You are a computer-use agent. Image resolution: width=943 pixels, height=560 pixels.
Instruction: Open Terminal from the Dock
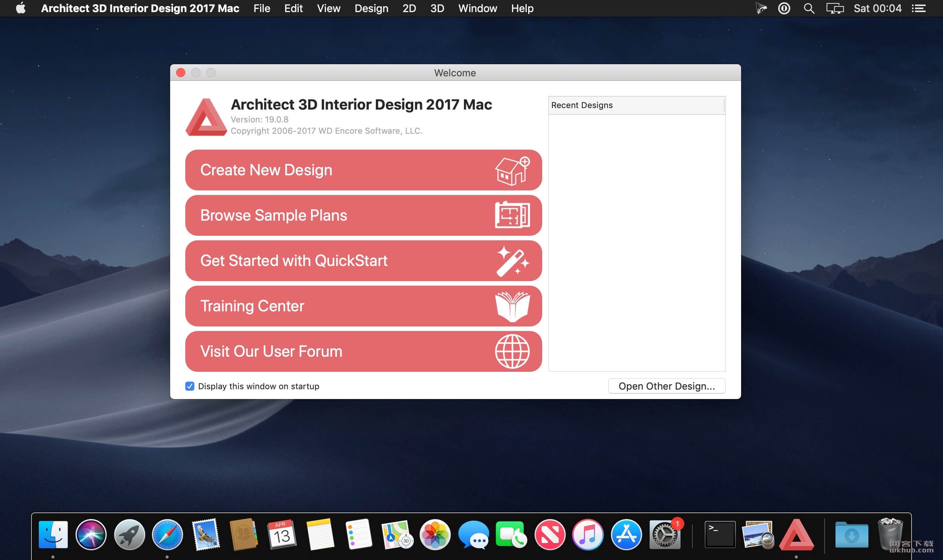720,534
